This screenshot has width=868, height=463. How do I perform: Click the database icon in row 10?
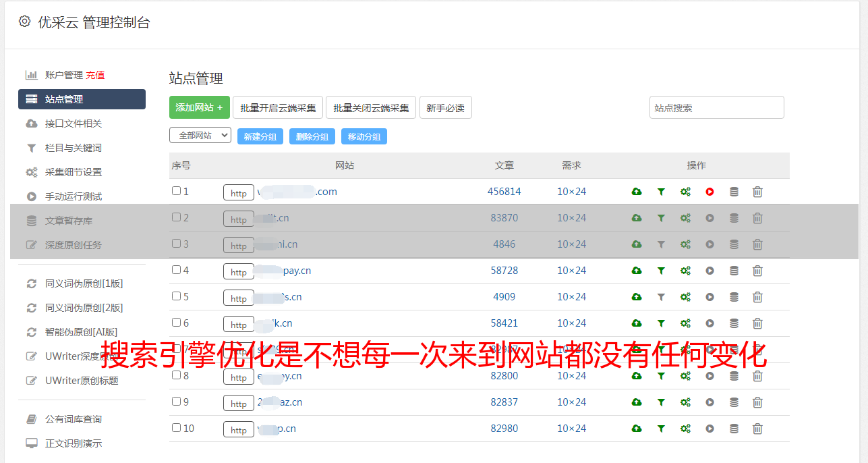734,429
